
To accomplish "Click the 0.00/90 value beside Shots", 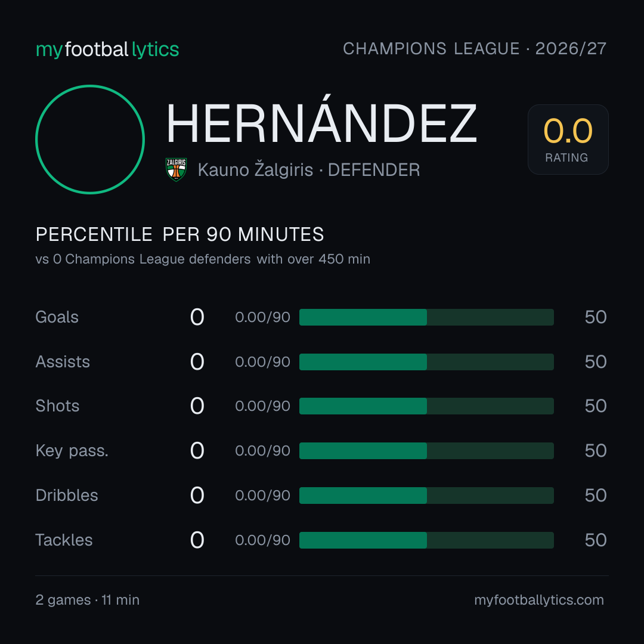I will (x=262, y=406).
